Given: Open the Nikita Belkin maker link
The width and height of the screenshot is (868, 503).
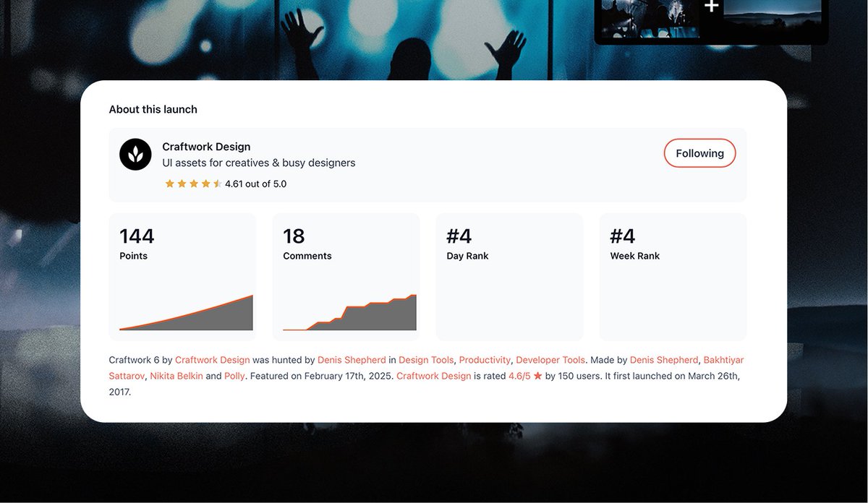Looking at the screenshot, I should click(x=176, y=376).
